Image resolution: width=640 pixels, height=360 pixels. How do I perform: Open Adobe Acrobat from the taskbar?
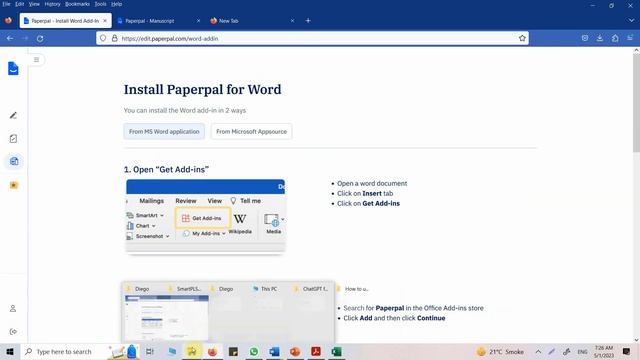point(316,351)
